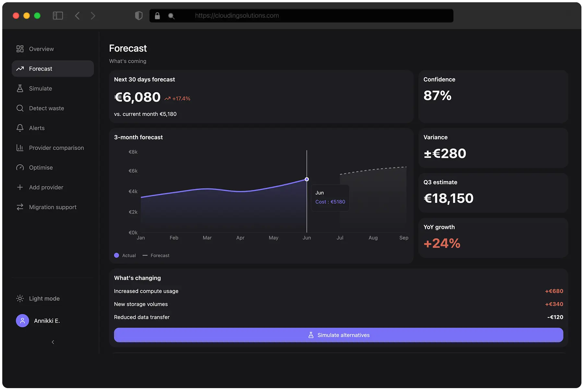Viewport: 585px width, 392px height.
Task: Select the Provider comparison chart icon
Action: 20,147
